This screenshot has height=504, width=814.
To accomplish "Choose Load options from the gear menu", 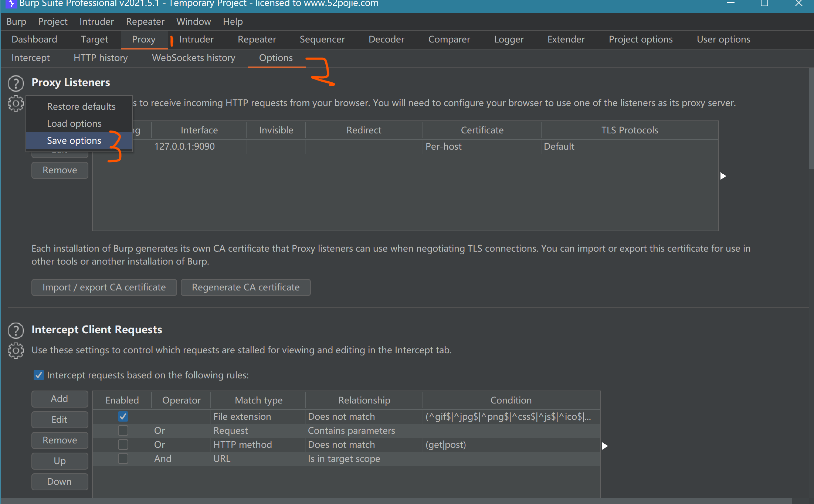I will click(79, 123).
